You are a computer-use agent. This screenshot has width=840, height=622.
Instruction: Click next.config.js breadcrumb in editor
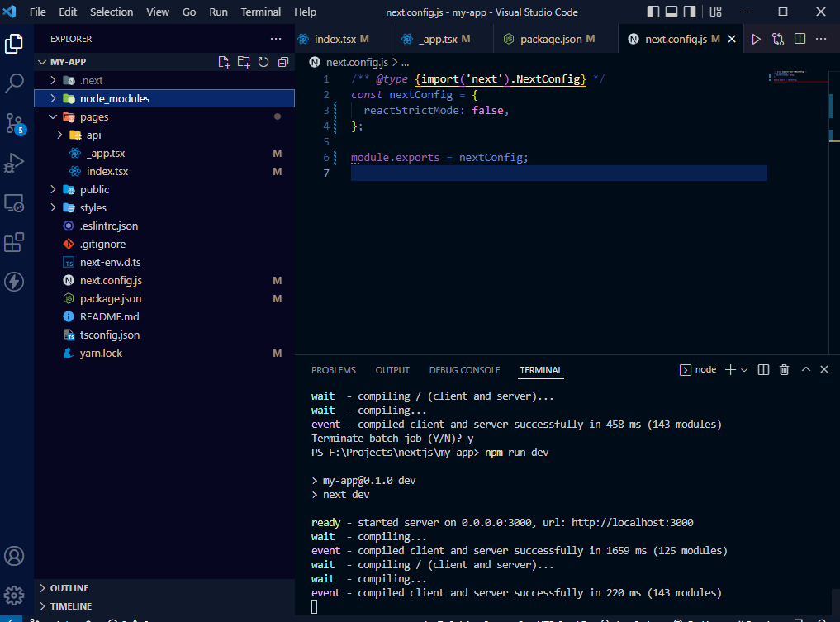coord(357,62)
